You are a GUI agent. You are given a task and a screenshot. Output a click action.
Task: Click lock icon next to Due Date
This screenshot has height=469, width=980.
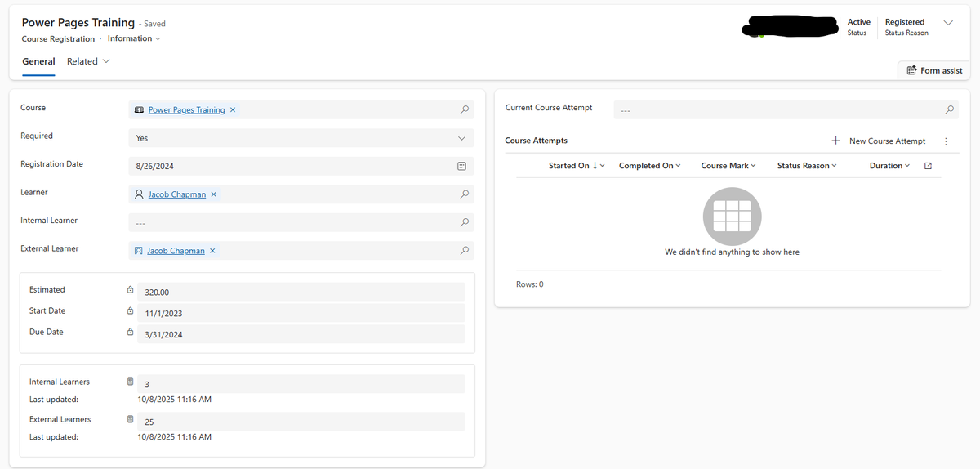(130, 333)
